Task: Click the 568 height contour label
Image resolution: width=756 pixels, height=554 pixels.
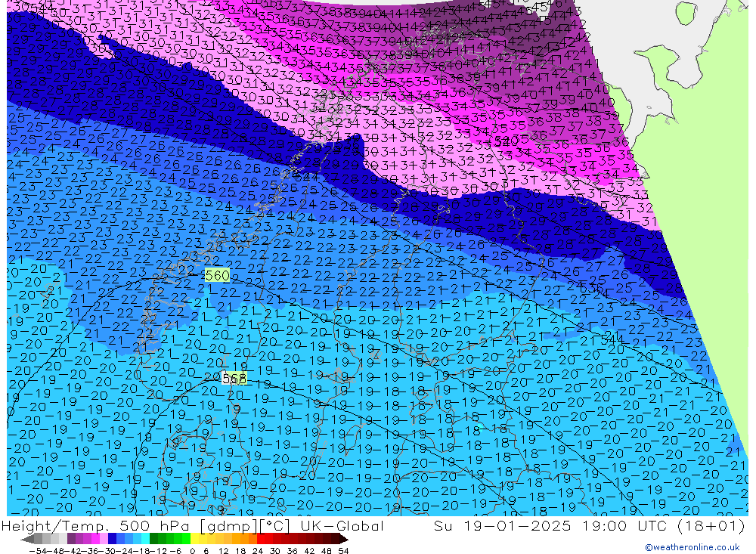Action: pyautogui.click(x=234, y=379)
